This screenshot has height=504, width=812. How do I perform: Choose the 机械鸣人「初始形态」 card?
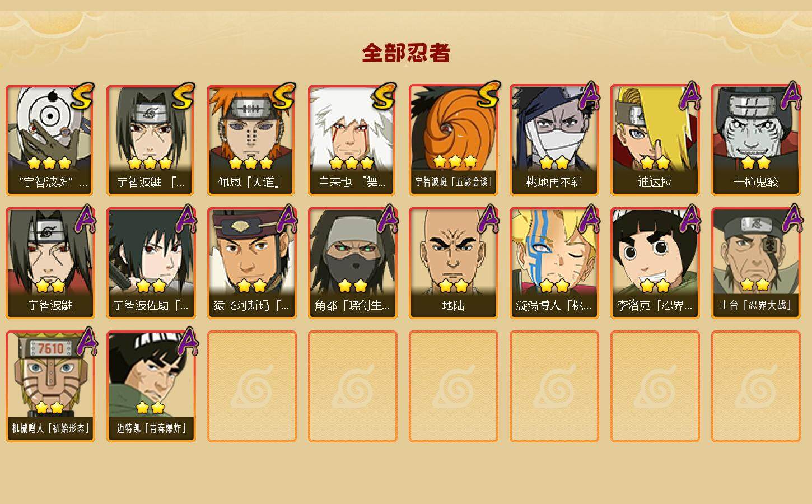(x=50, y=386)
